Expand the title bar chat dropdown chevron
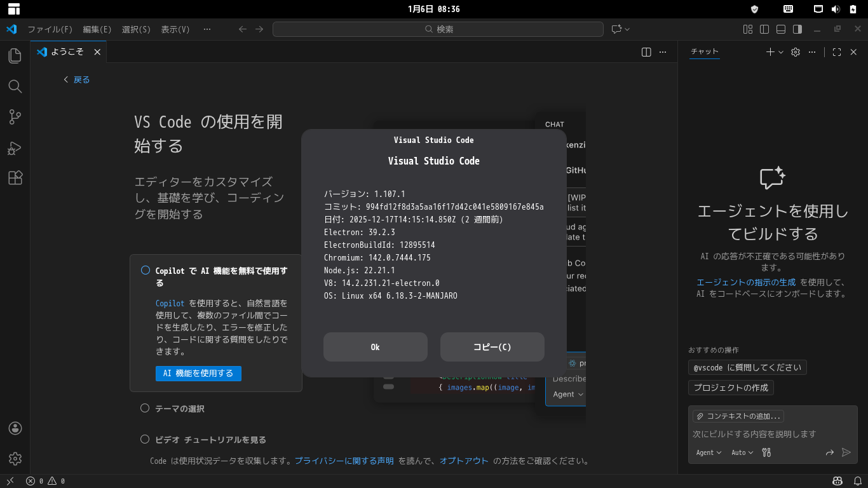The image size is (868, 488). tap(627, 29)
